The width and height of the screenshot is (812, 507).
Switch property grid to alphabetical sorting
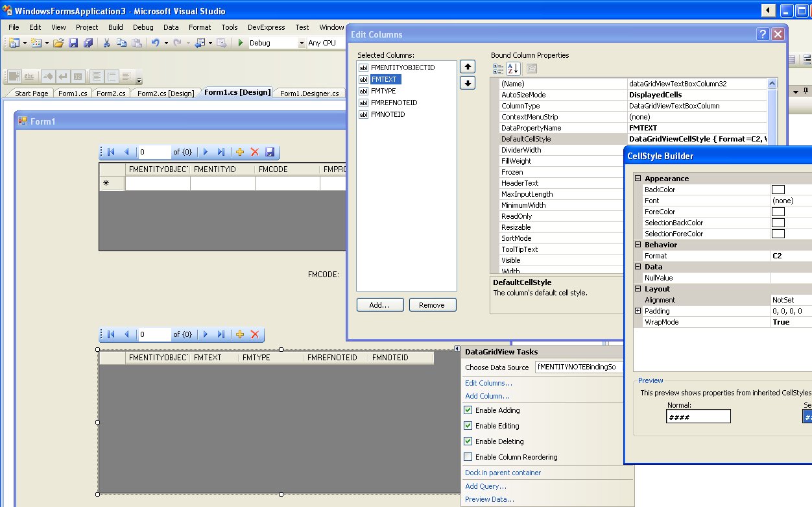[512, 68]
